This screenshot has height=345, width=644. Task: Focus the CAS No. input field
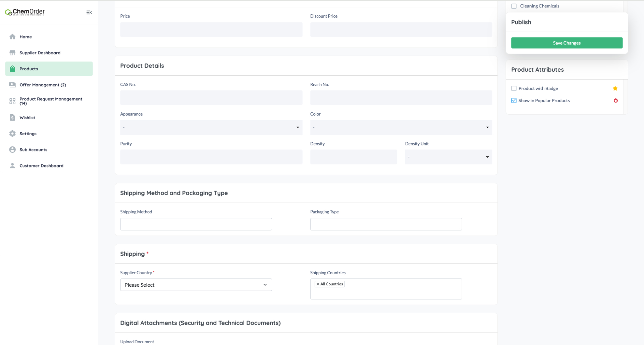211,98
